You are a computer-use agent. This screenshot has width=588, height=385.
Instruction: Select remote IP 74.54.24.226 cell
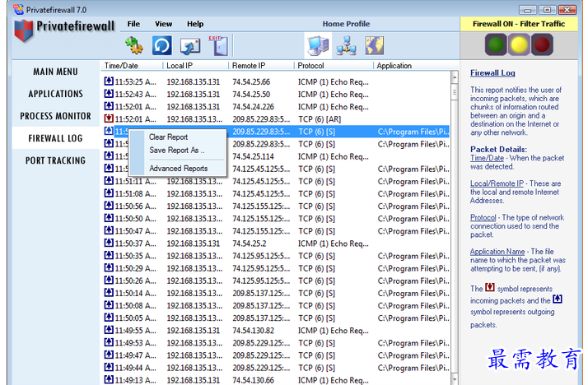pyautogui.click(x=253, y=107)
